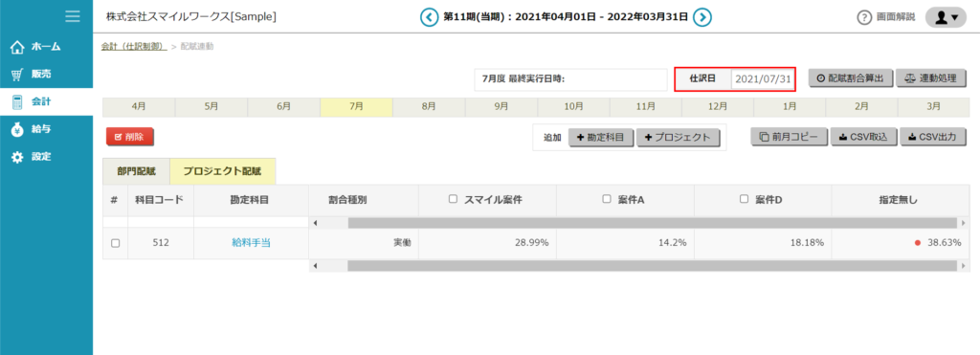Click the lower scrollbar right arrow
The image size is (980, 355).
point(963,266)
